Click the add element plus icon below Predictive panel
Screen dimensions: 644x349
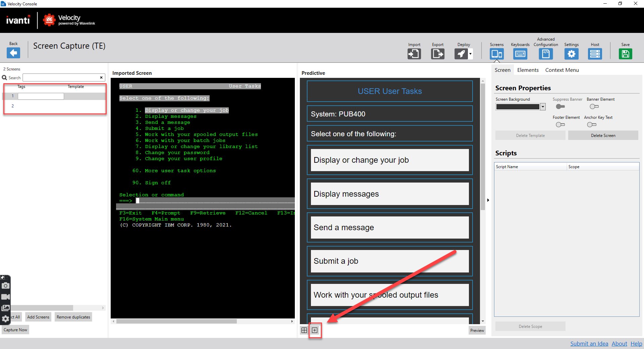click(315, 330)
